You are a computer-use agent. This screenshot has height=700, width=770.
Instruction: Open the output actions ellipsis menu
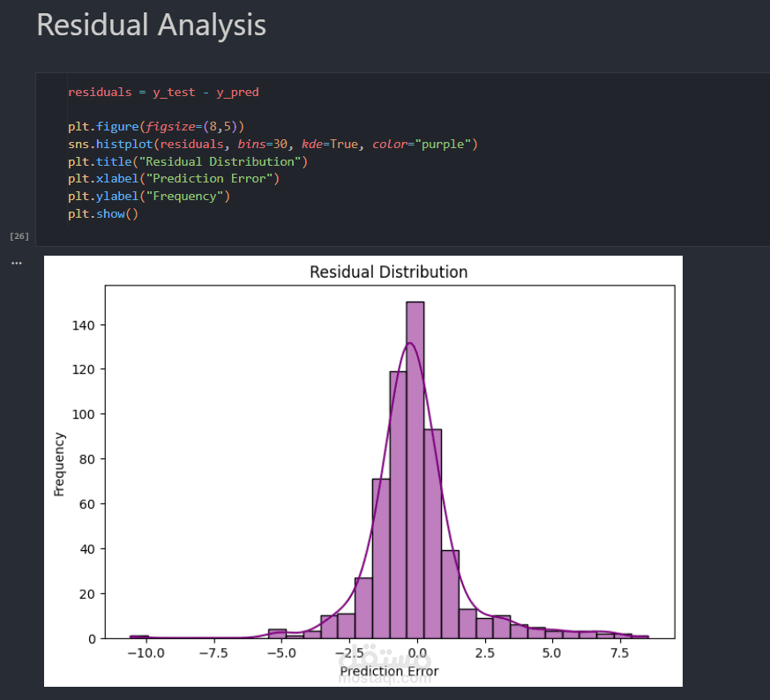16,263
